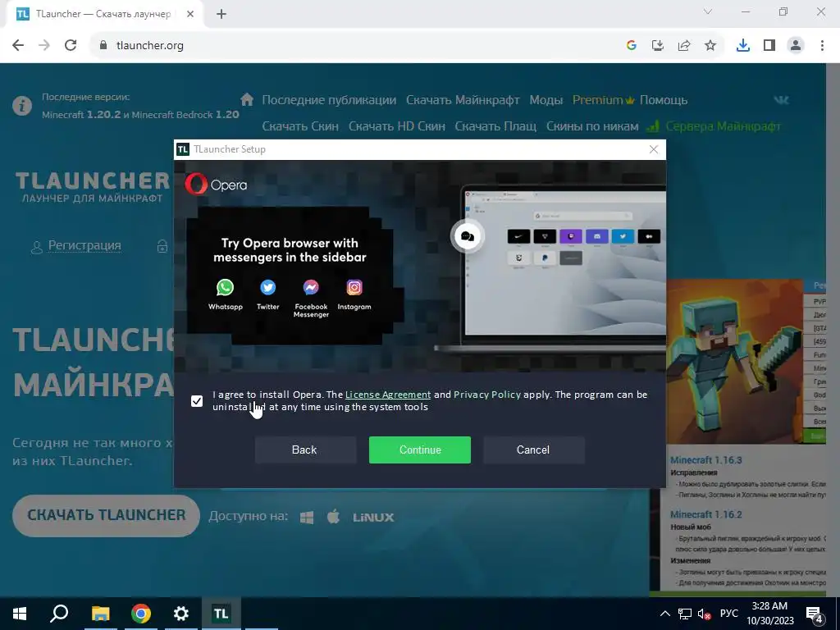
Task: Click the Apple platform icon
Action: pos(333,517)
